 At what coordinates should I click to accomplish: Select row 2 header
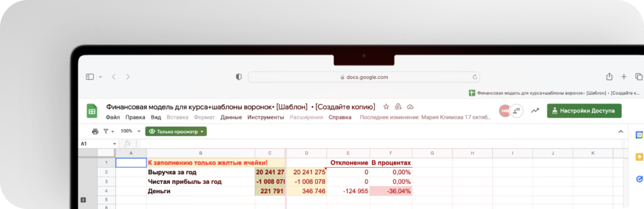(x=106, y=172)
